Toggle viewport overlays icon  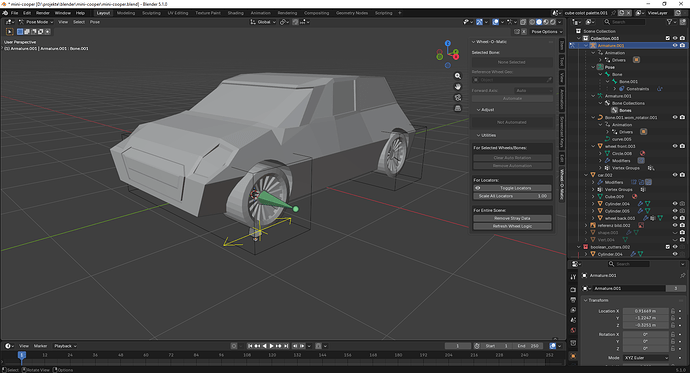pos(496,22)
